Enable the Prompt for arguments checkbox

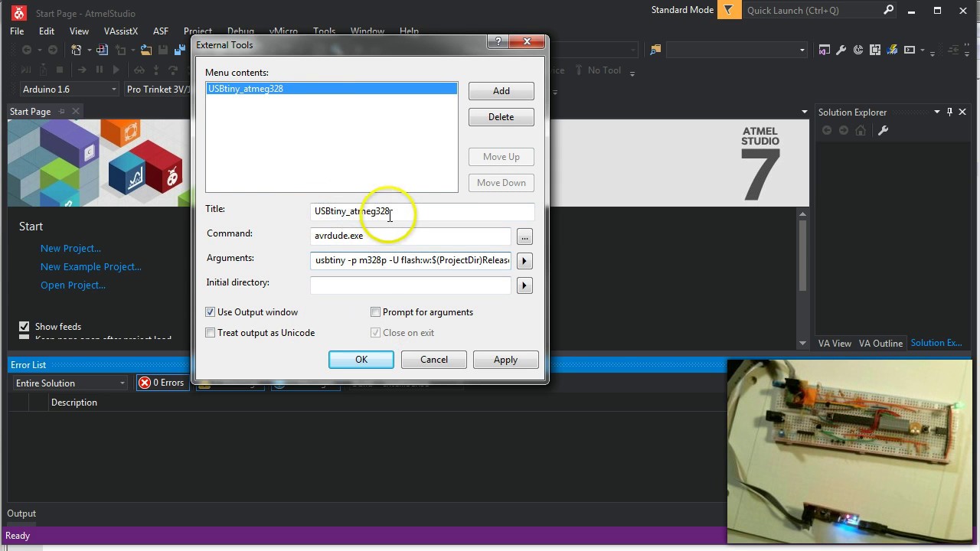(375, 312)
